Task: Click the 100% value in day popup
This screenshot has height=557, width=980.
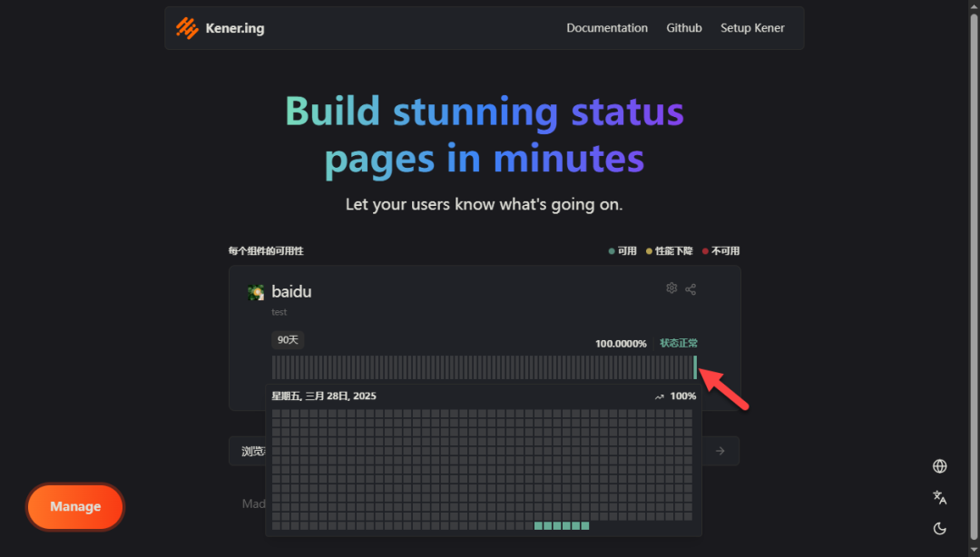Action: [x=682, y=396]
